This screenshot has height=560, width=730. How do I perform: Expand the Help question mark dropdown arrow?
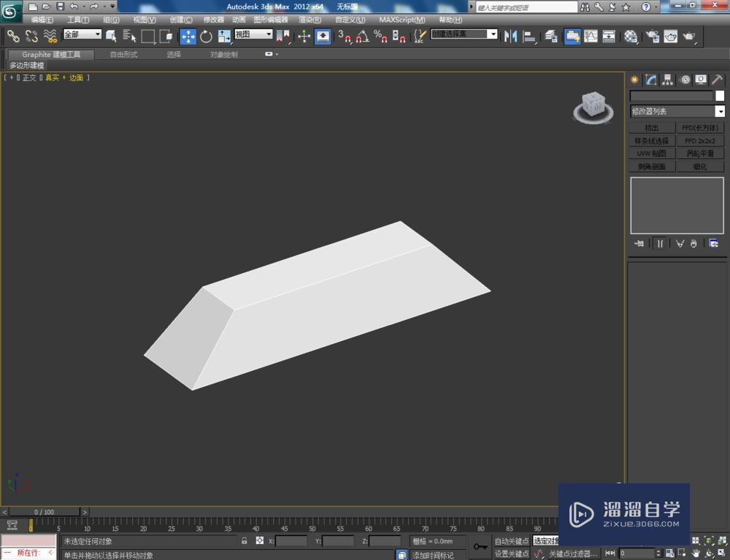[x=656, y=7]
